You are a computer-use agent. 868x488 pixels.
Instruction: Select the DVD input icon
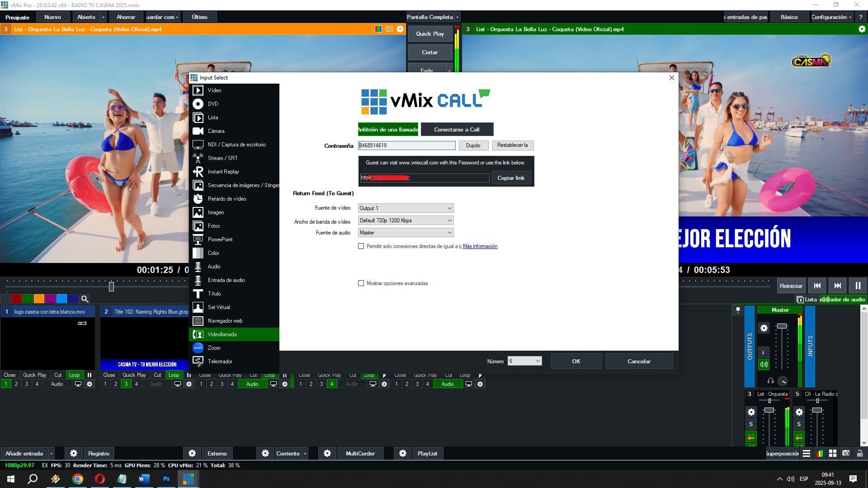pos(198,104)
